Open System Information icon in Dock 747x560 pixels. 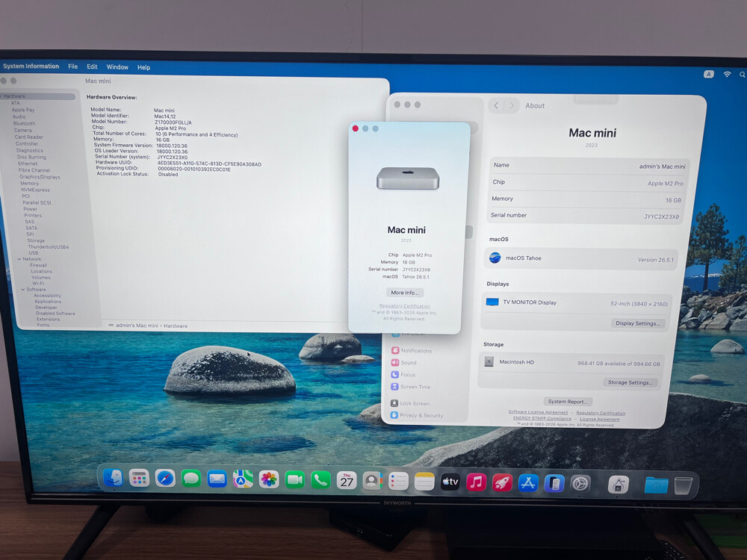pyautogui.click(x=619, y=485)
